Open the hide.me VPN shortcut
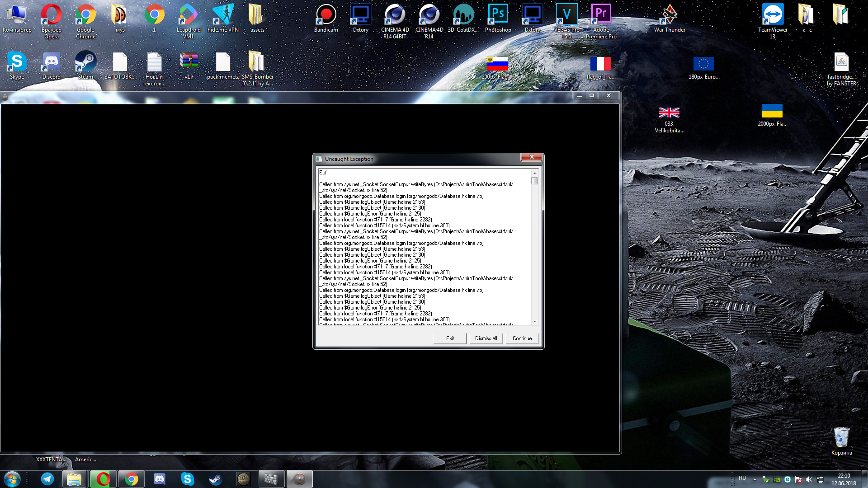868x488 pixels. (223, 19)
